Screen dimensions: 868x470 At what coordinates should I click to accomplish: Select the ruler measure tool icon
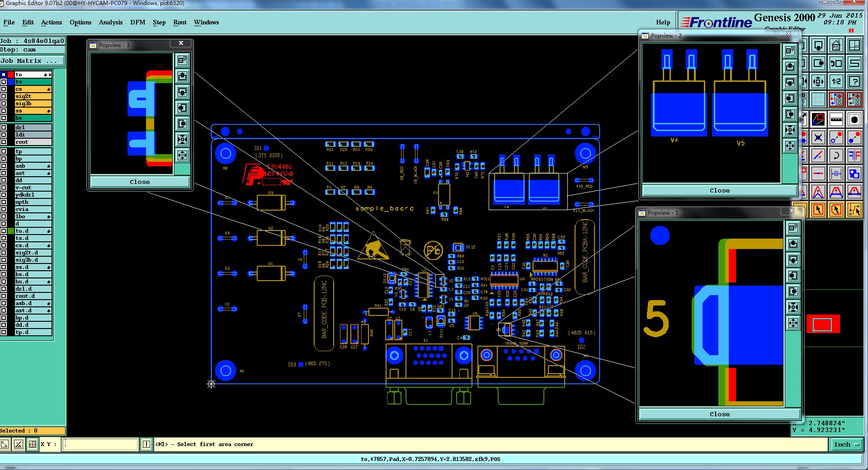pos(836,119)
